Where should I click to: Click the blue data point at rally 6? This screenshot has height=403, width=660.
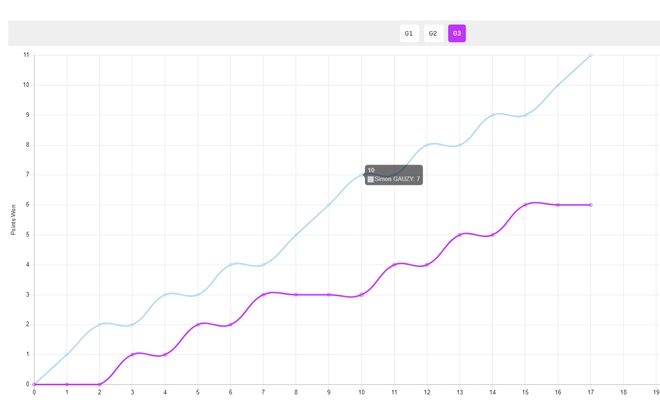pyautogui.click(x=230, y=264)
